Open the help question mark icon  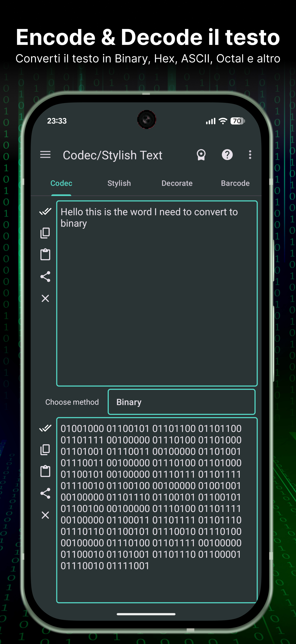(227, 155)
